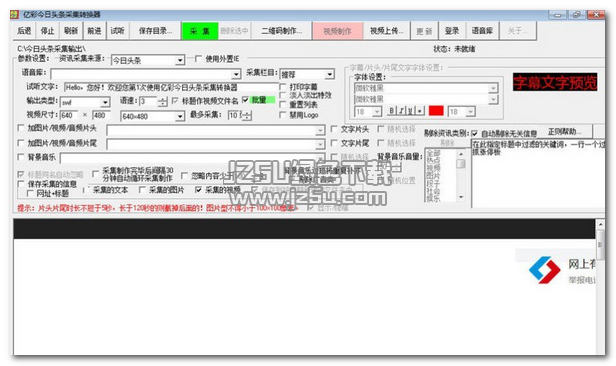Click the keyword filter text area
Screen dimensions: 616x366
538,174
